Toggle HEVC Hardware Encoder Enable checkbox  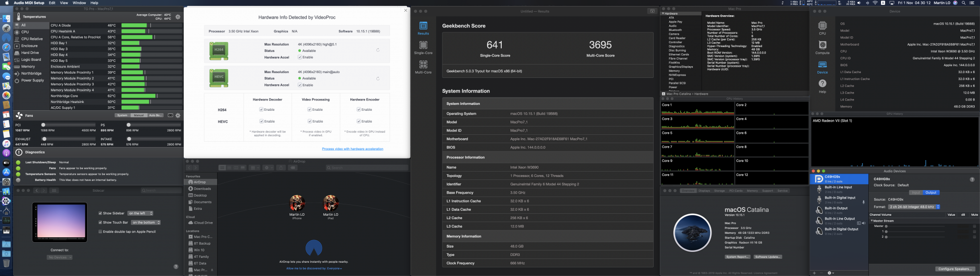tap(359, 122)
